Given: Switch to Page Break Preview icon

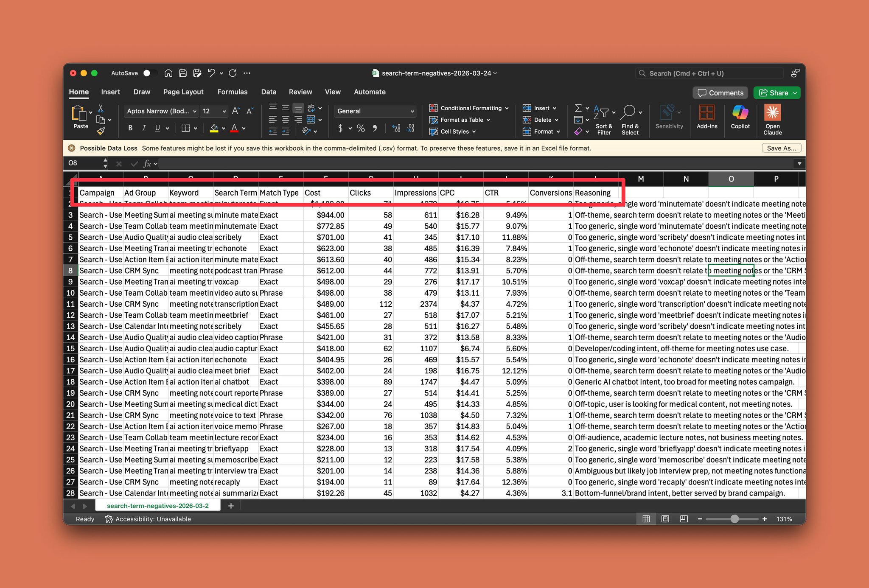Looking at the screenshot, I should coord(684,519).
